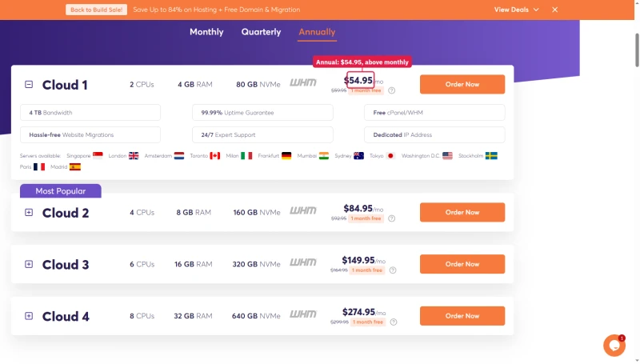The width and height of the screenshot is (640, 364).
Task: Order the Cloud 3 plan now
Action: [462, 264]
